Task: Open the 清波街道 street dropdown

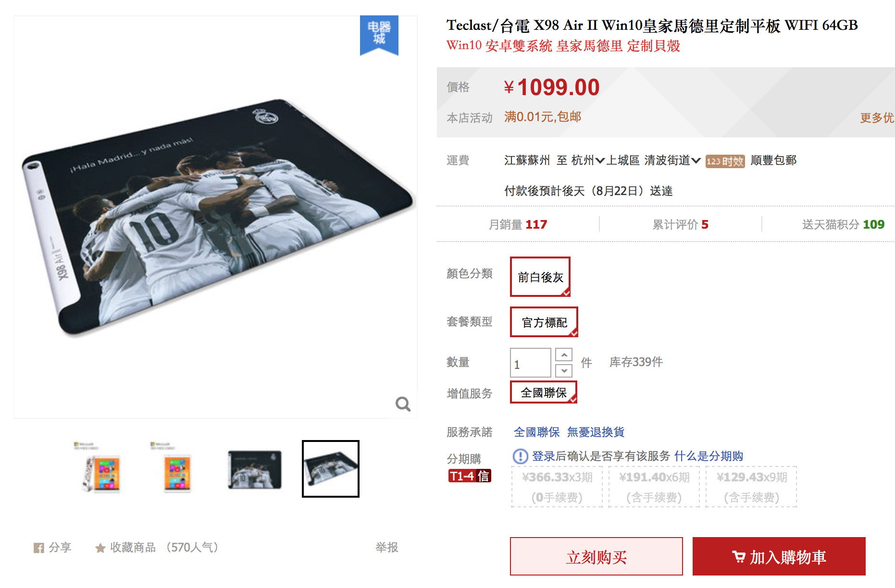Action: click(672, 160)
